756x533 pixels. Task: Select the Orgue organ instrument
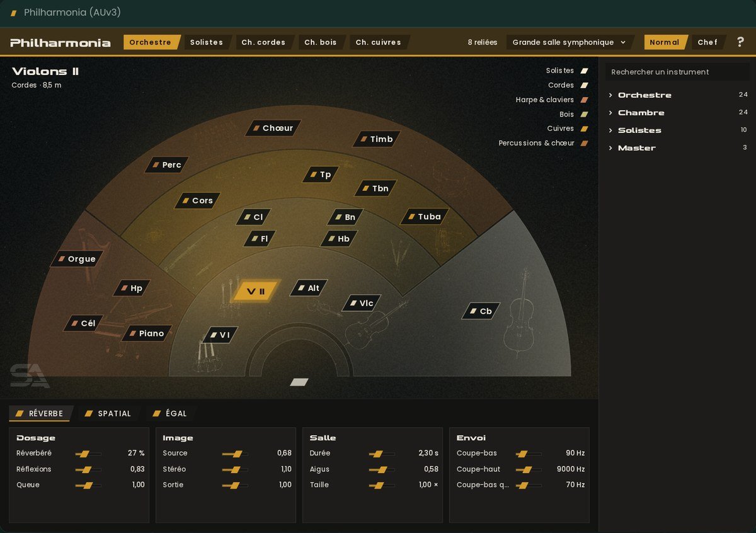tap(77, 259)
